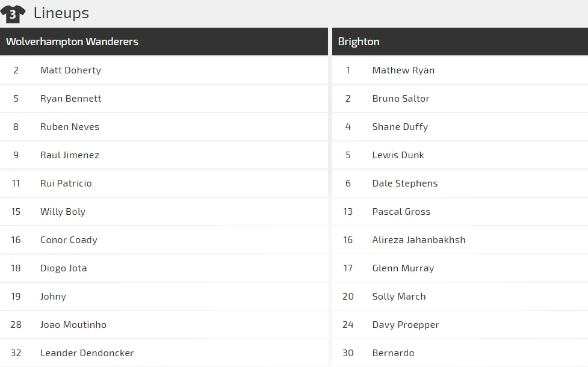Screen dimensions: 588x367
Task: Click Conor Coady's name
Action: [69, 239]
